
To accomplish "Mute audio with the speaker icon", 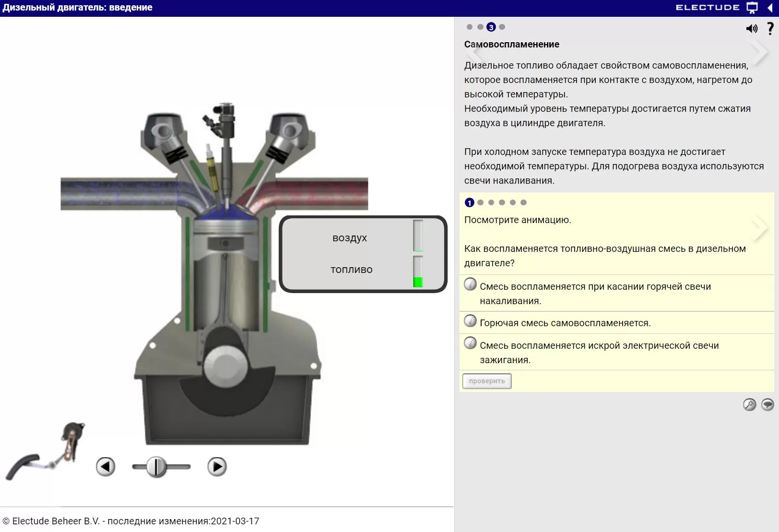I will click(752, 29).
